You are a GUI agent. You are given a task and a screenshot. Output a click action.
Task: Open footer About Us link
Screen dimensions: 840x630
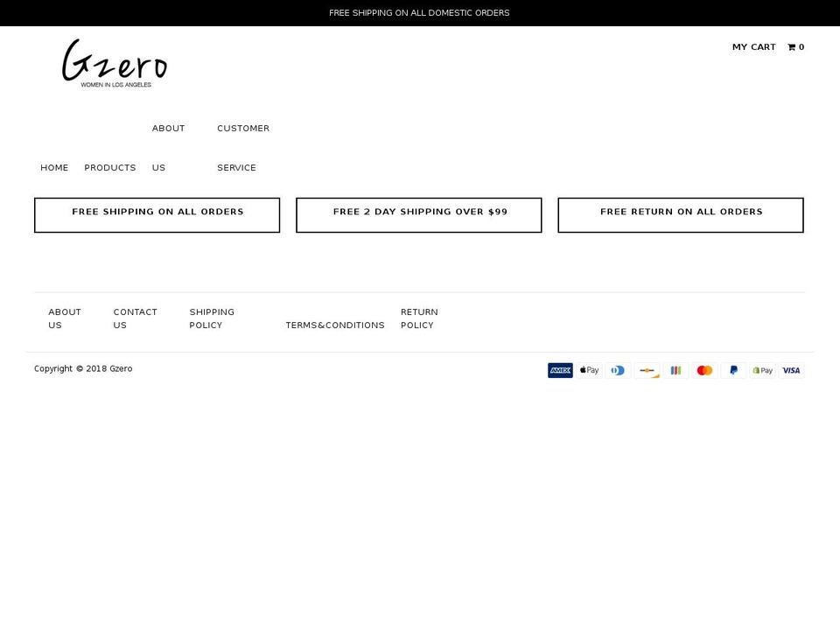click(64, 318)
